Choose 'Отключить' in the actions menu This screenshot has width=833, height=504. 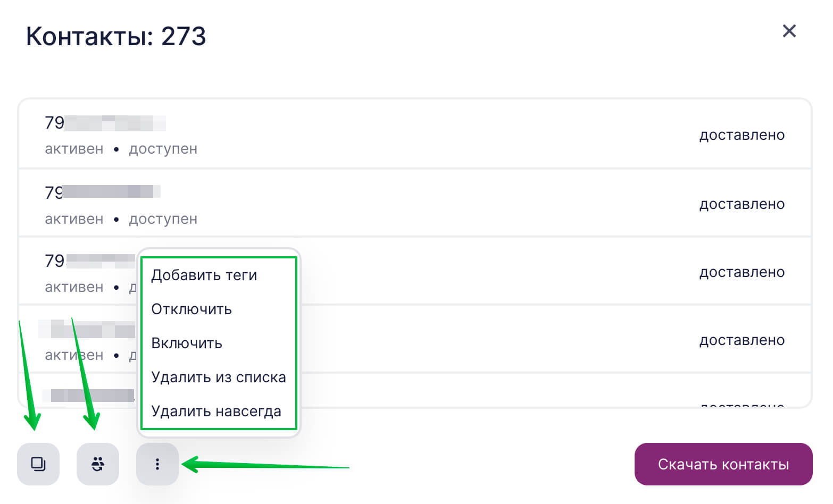[191, 309]
